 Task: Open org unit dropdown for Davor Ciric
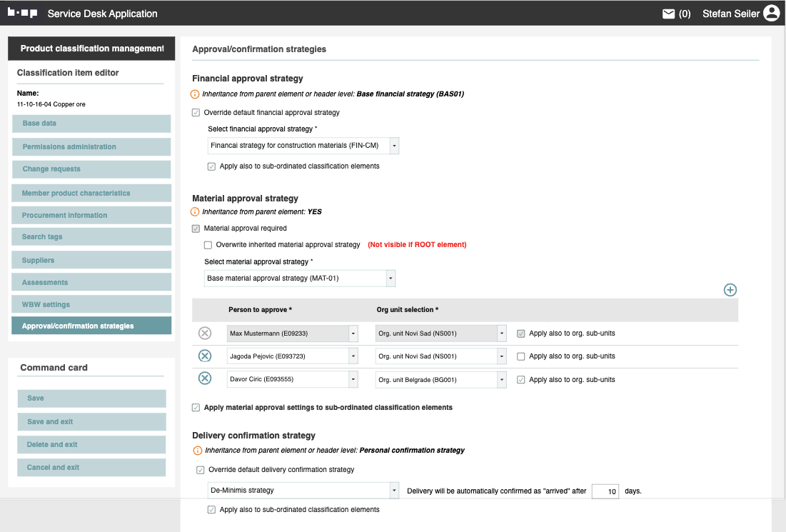[440, 379]
